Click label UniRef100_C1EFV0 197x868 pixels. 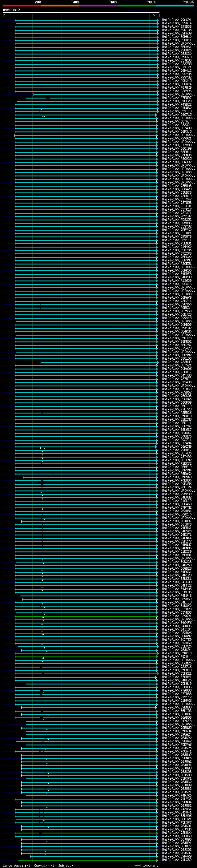[176, 101]
